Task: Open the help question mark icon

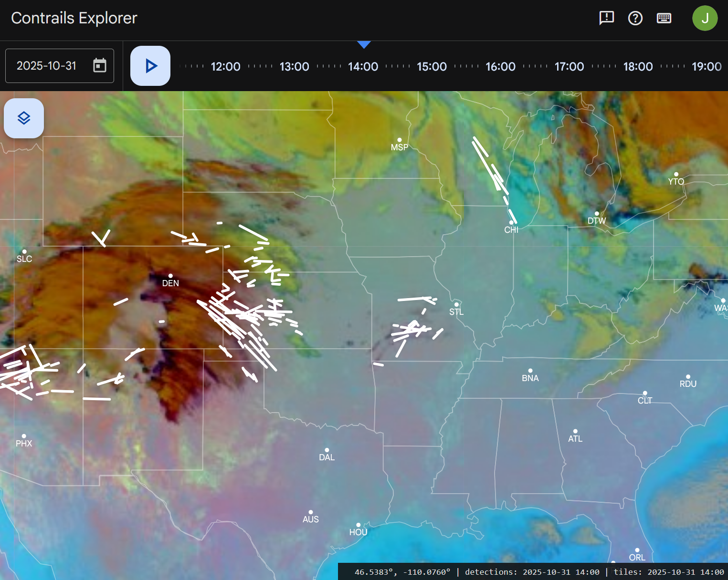Action: [x=635, y=18]
